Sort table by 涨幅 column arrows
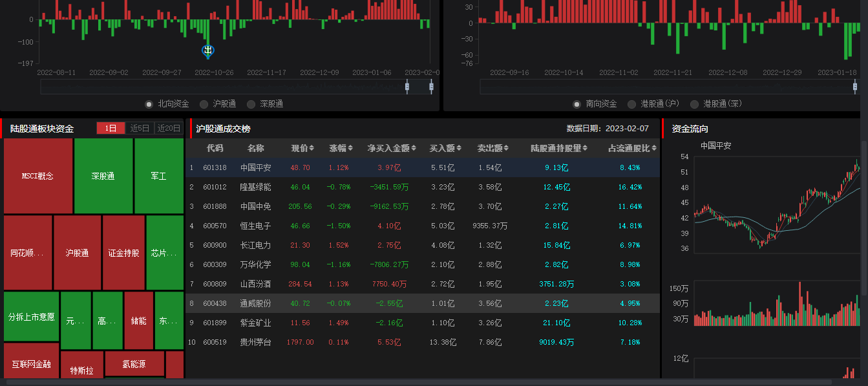Image resolution: width=868 pixels, height=386 pixels. click(x=350, y=148)
